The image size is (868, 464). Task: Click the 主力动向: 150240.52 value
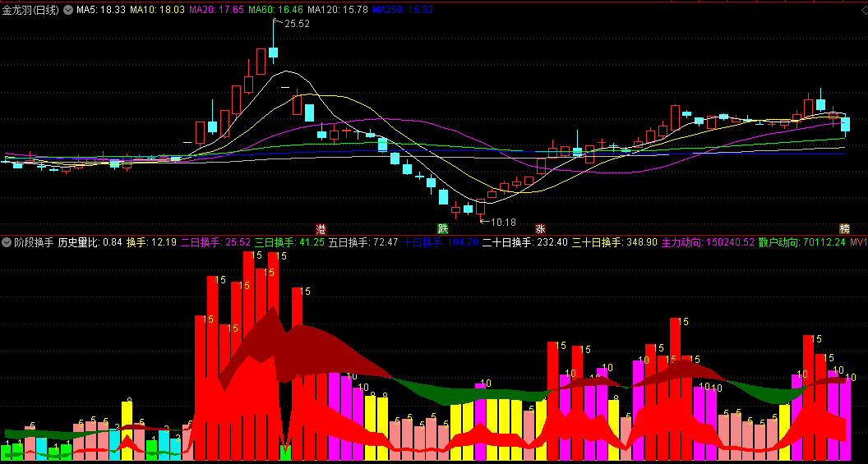click(x=708, y=241)
